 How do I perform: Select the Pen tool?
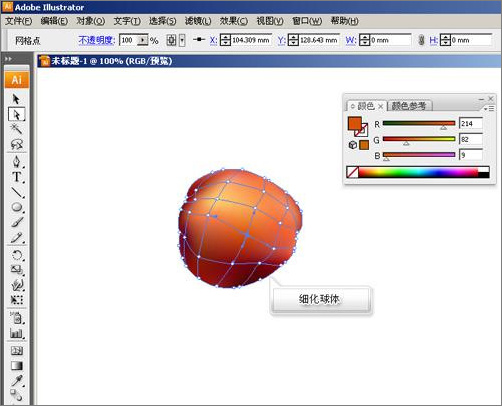[16, 161]
